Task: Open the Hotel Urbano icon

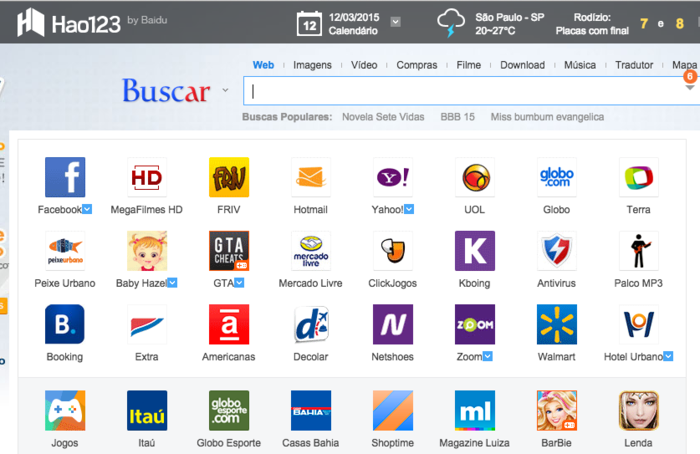Action: coord(639,325)
